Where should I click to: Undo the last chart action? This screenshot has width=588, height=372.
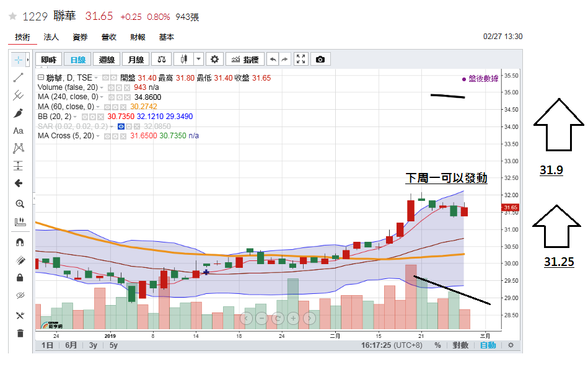(x=273, y=60)
